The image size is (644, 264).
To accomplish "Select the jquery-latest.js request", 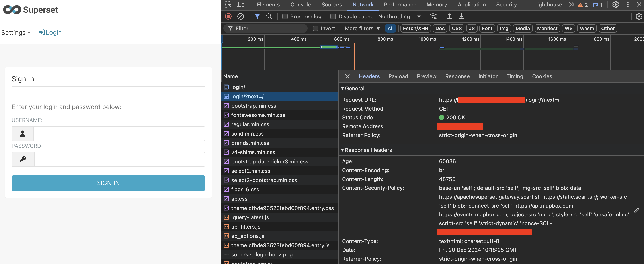I will coord(279,217).
